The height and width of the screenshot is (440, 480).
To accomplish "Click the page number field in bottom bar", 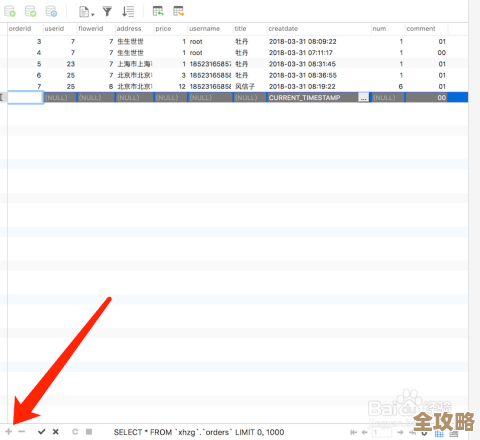I will (x=382, y=432).
